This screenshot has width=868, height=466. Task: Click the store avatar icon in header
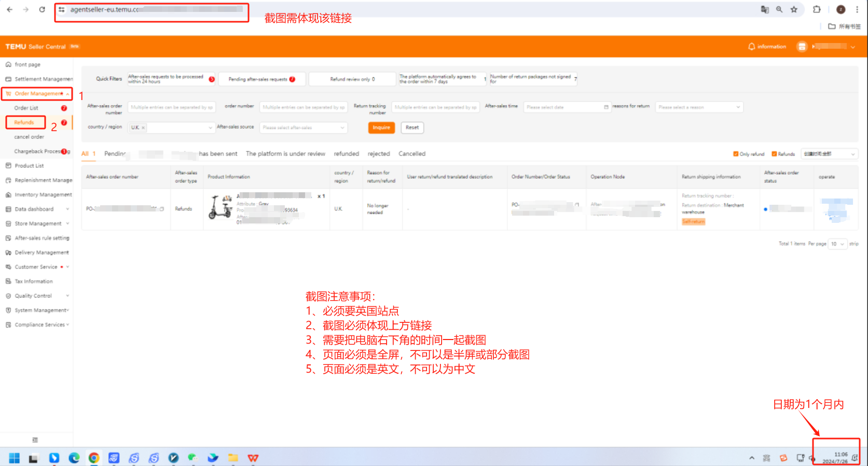(x=802, y=47)
